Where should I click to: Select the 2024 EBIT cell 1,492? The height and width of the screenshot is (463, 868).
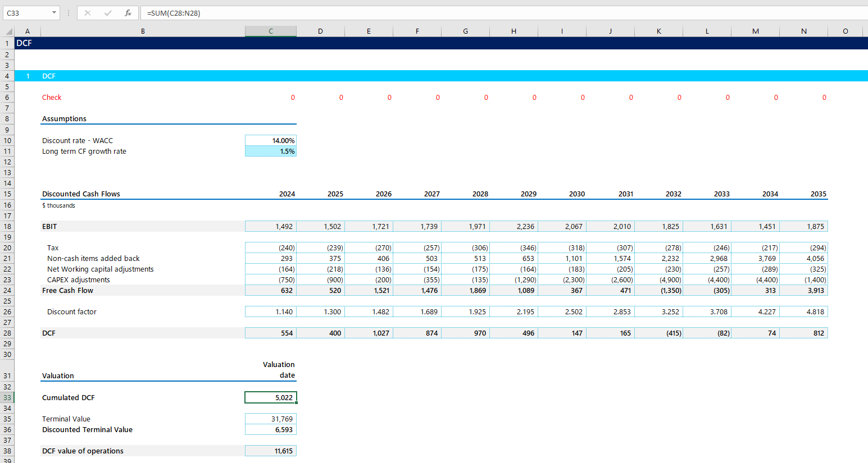click(x=271, y=227)
